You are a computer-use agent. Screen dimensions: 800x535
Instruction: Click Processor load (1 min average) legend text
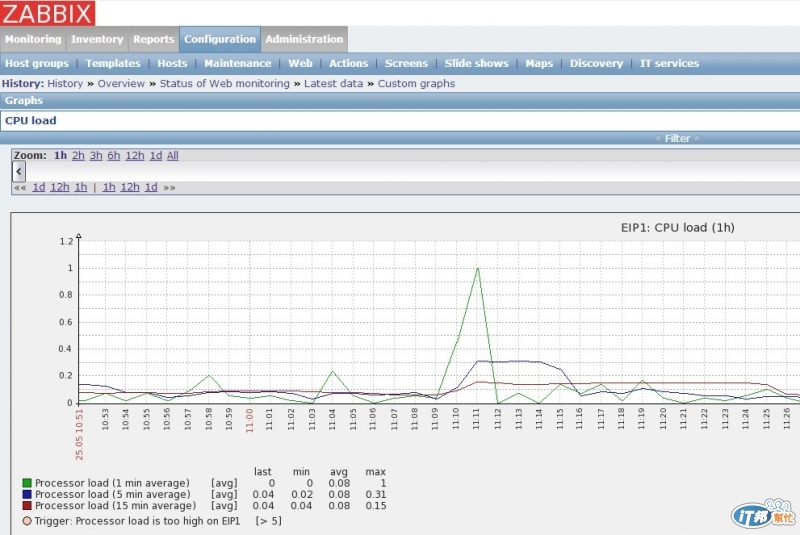point(112,482)
